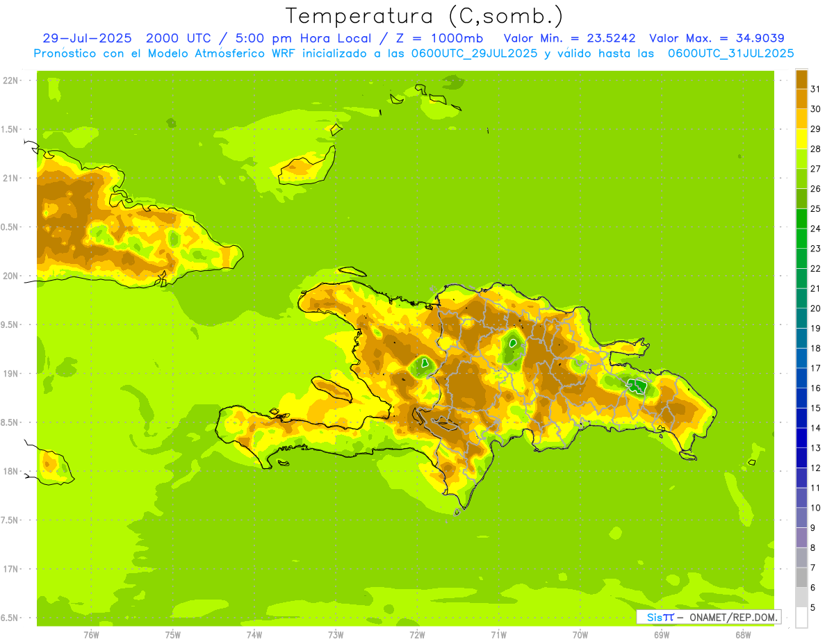Click the legend value '25'
This screenshot has height=644, width=834.
pos(816,208)
